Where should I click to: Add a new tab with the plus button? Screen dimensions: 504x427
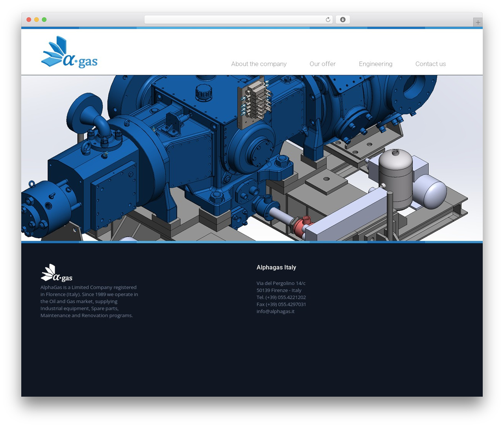[x=478, y=22]
